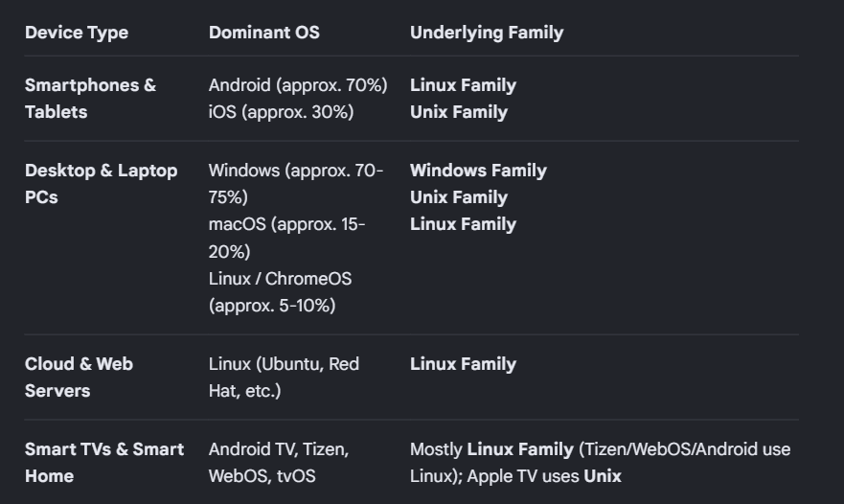Click Unix Family in the Desktop row
The image size is (844, 504).
(x=459, y=197)
